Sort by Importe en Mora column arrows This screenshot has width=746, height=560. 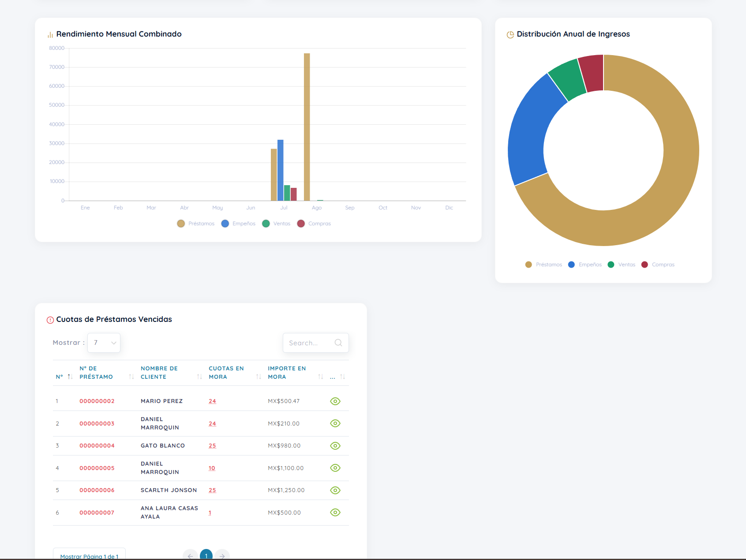(321, 377)
